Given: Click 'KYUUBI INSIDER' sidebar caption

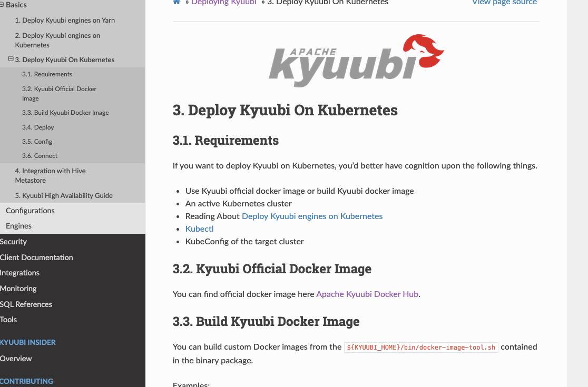Looking at the screenshot, I should [28, 342].
